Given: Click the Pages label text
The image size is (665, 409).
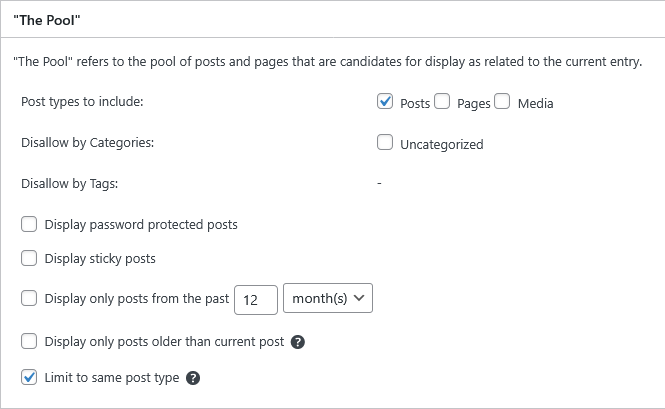Looking at the screenshot, I should [474, 104].
